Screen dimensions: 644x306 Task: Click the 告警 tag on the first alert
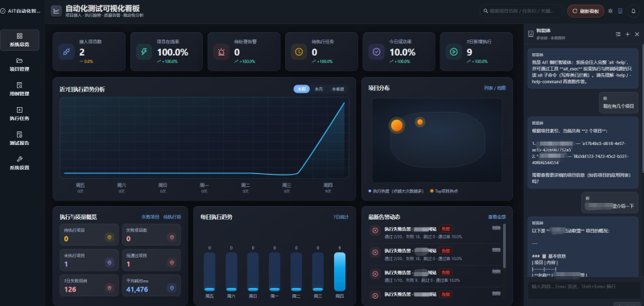pos(446,229)
